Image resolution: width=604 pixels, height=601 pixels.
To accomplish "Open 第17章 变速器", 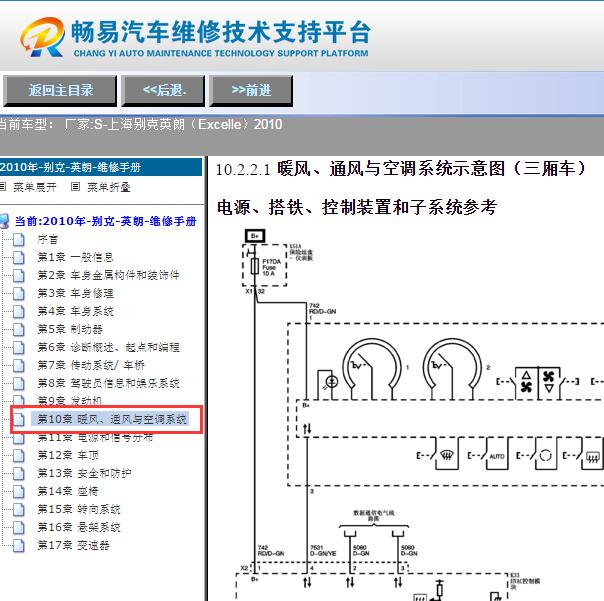I will click(74, 545).
